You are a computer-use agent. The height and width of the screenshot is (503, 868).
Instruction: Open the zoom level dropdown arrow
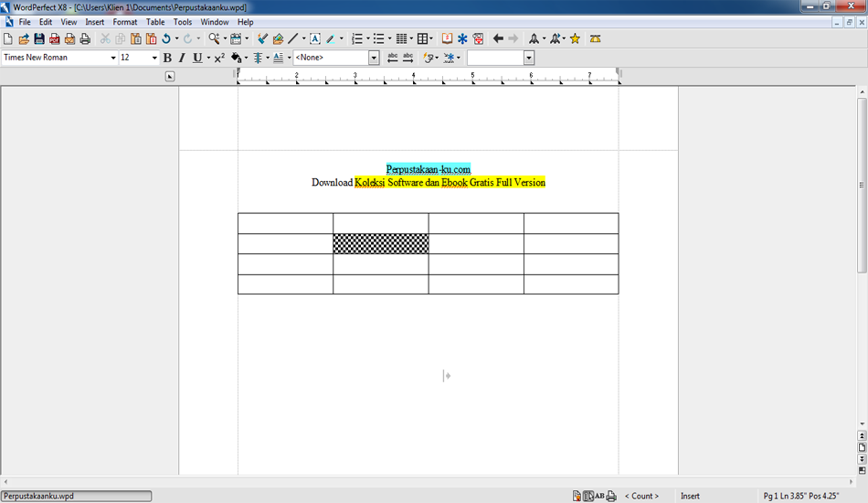[226, 38]
